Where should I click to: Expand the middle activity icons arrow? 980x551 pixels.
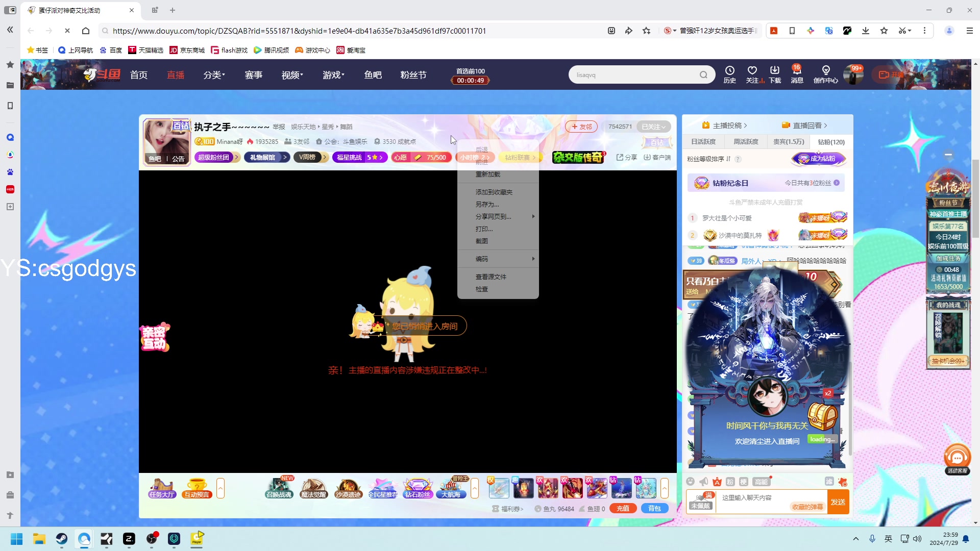click(475, 488)
